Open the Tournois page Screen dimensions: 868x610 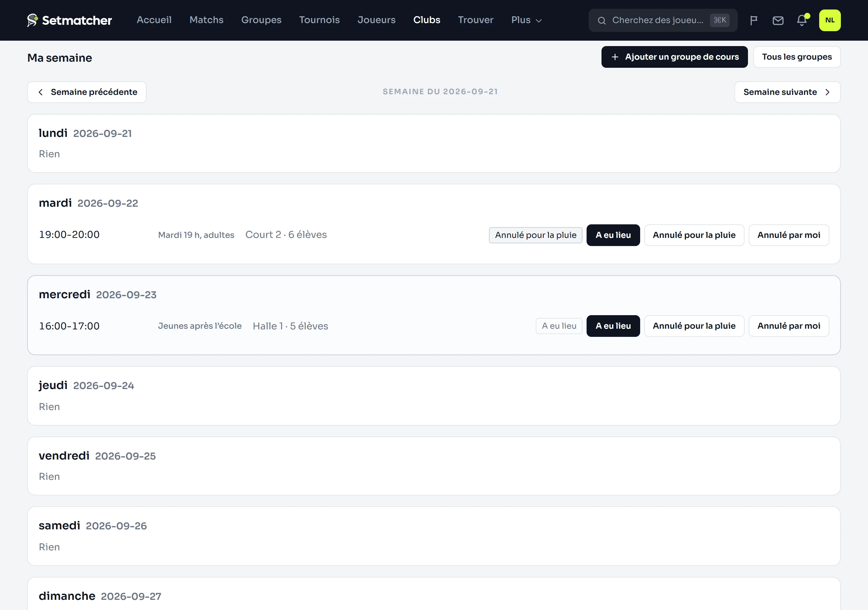(x=319, y=20)
